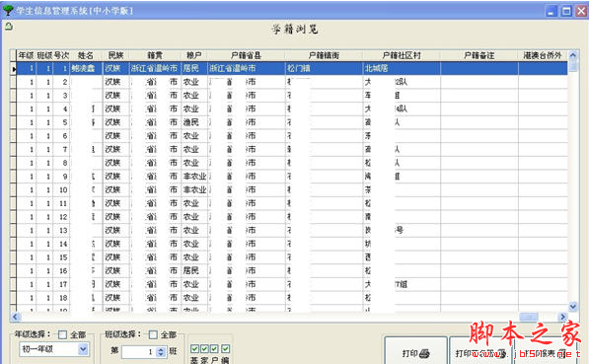Sort by the 姓名 column header
Image resolution: width=589 pixels, height=364 pixels.
[86, 55]
